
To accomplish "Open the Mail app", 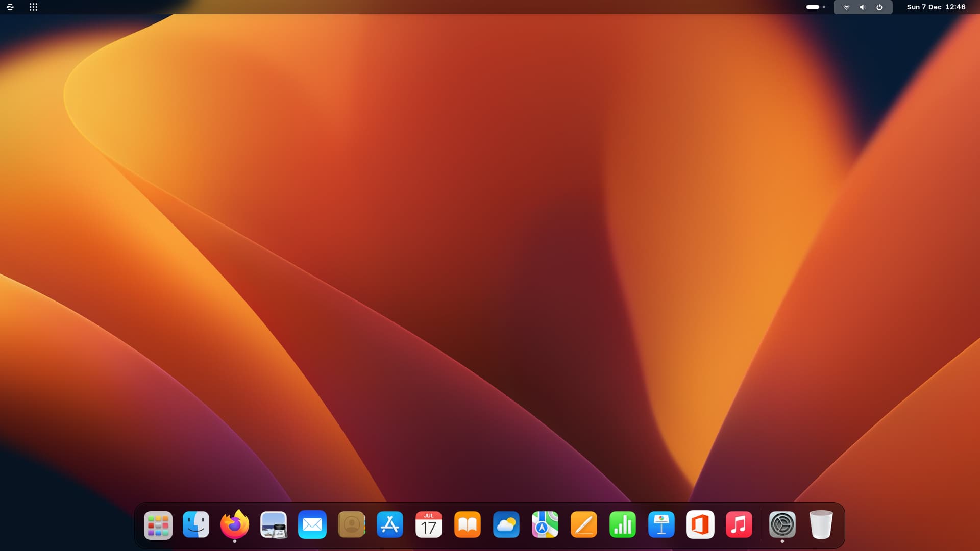I will point(312,525).
